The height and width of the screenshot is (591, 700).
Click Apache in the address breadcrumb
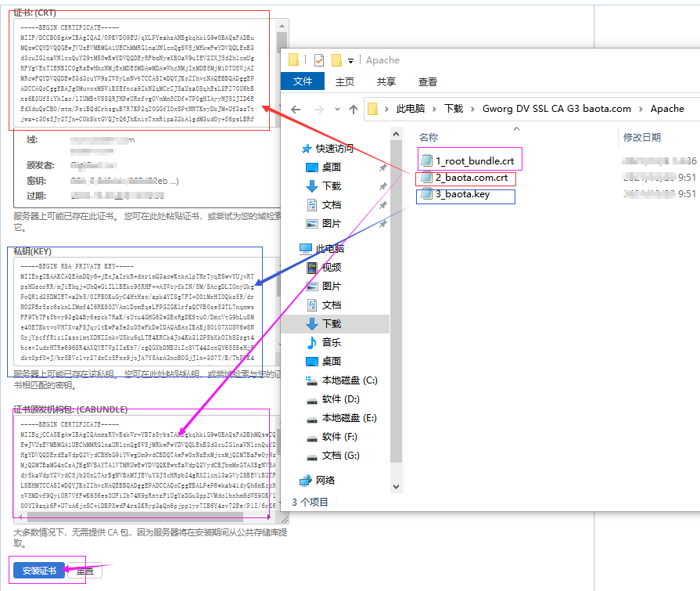(x=667, y=109)
